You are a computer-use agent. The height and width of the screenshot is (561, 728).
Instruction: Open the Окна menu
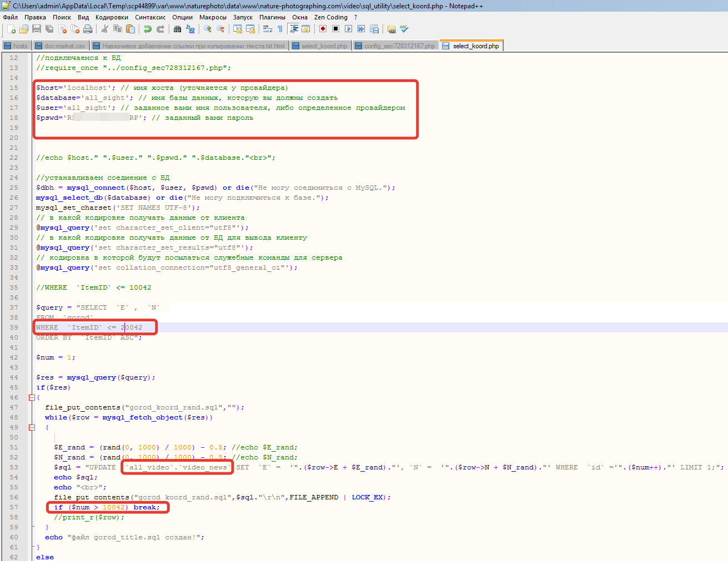click(x=300, y=17)
